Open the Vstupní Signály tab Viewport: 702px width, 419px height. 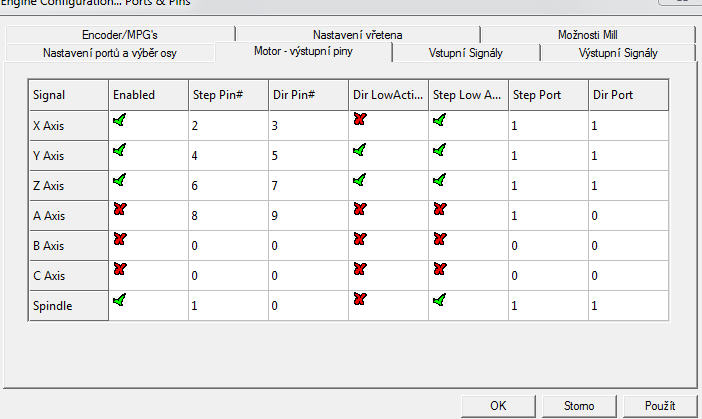click(x=465, y=53)
